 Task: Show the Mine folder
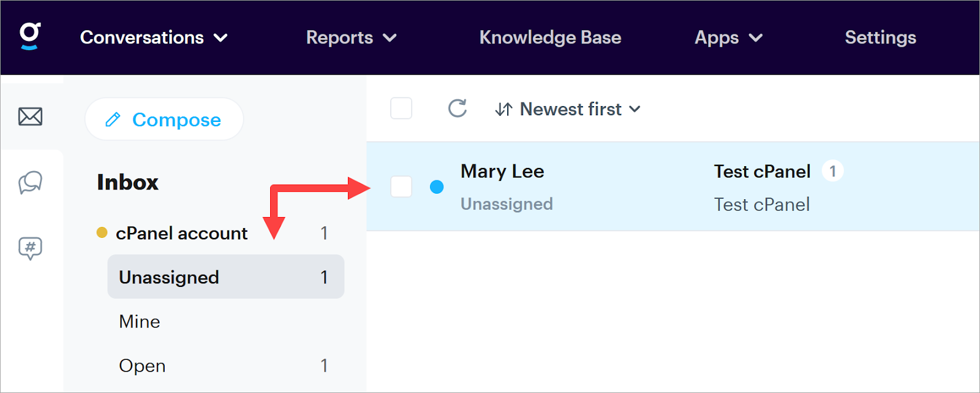tap(140, 321)
